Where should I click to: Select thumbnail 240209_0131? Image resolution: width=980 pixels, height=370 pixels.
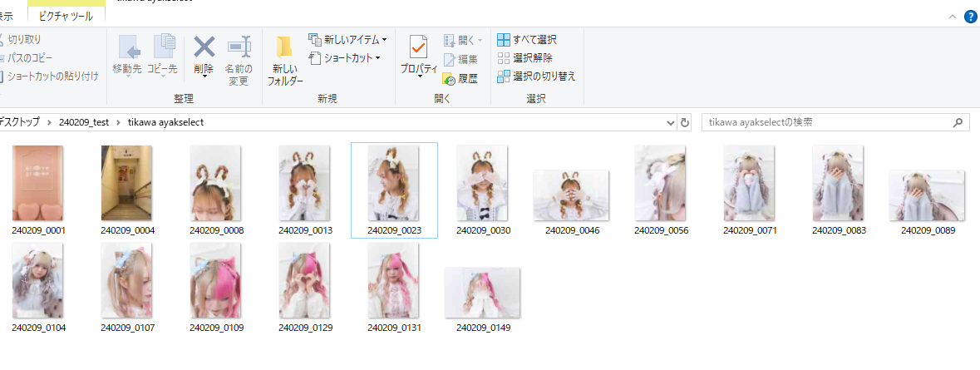[394, 281]
